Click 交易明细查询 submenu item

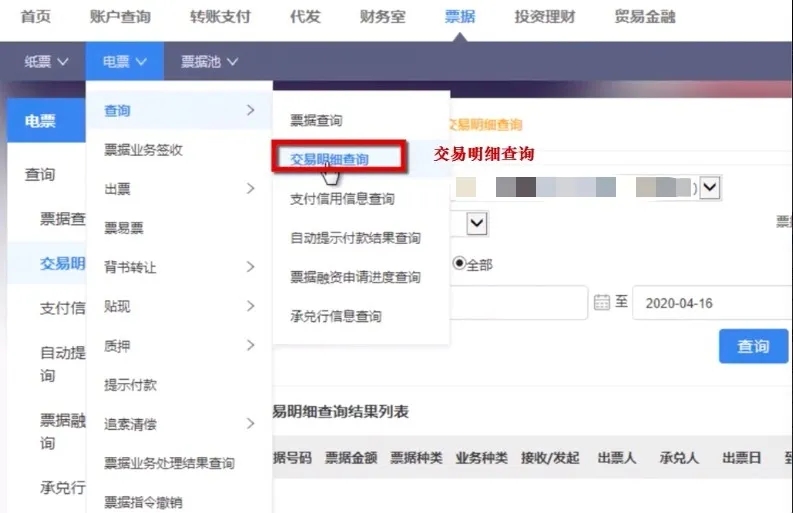click(x=329, y=159)
